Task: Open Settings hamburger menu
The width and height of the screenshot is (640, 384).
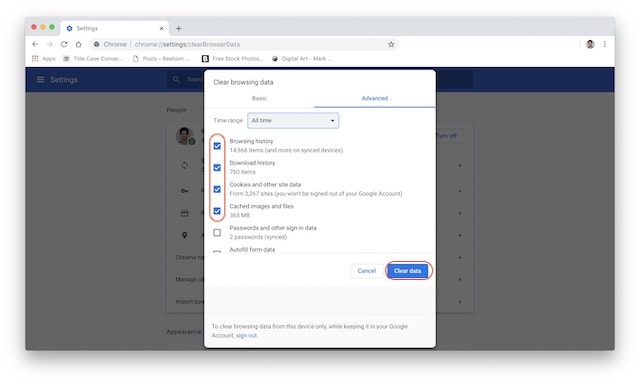Action: point(40,80)
